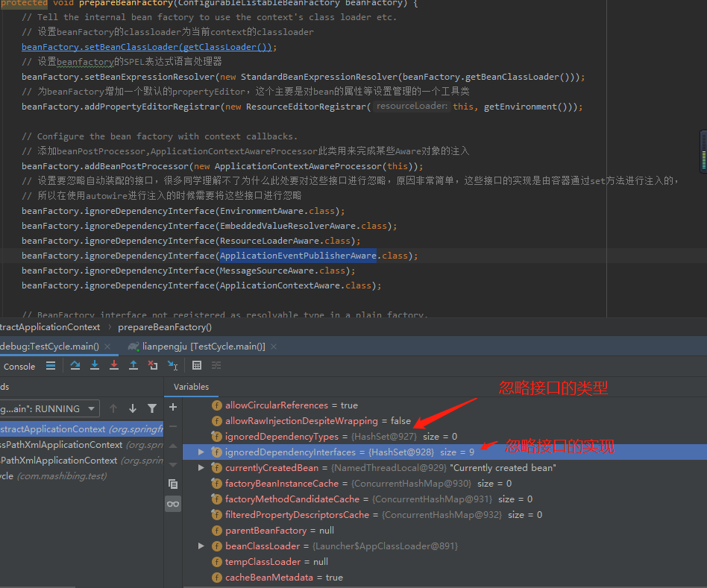Click the Drop Frame icon

point(153,365)
